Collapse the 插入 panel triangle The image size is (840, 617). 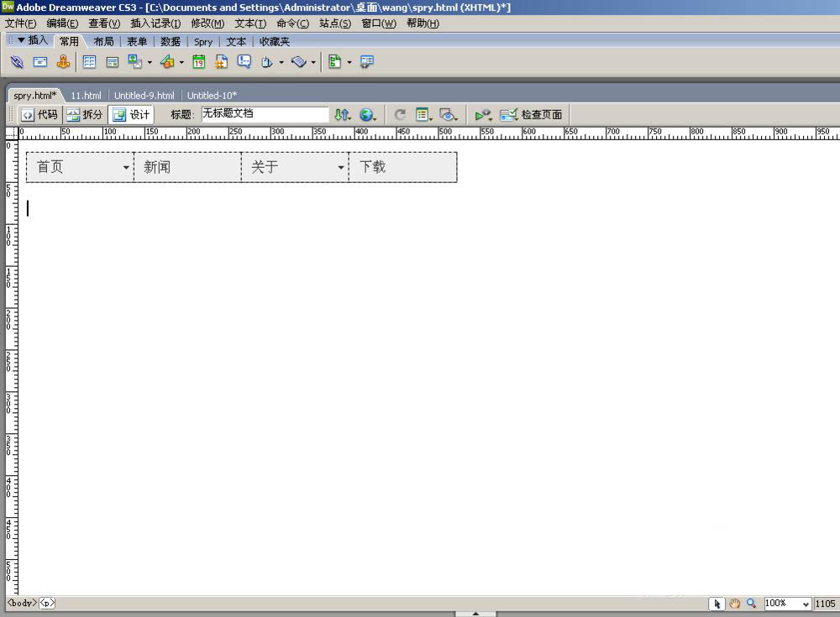21,40
